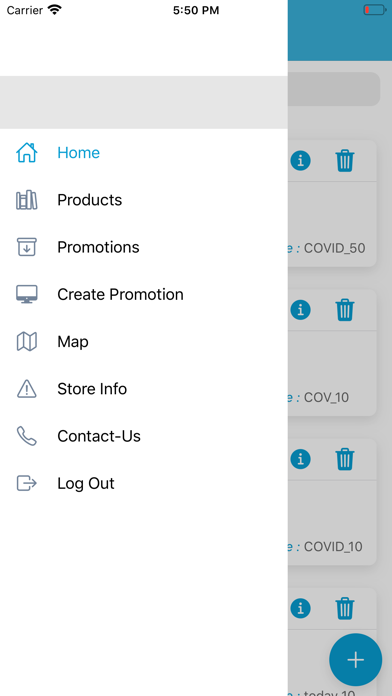This screenshot has width=392, height=696.
Task: Trash the COV_10 promotion card
Action: (x=345, y=310)
